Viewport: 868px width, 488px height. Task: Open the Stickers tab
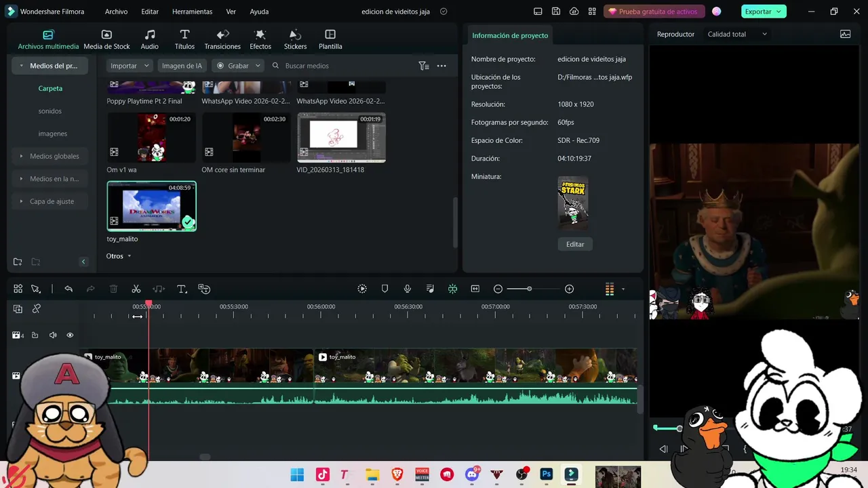[x=295, y=40]
